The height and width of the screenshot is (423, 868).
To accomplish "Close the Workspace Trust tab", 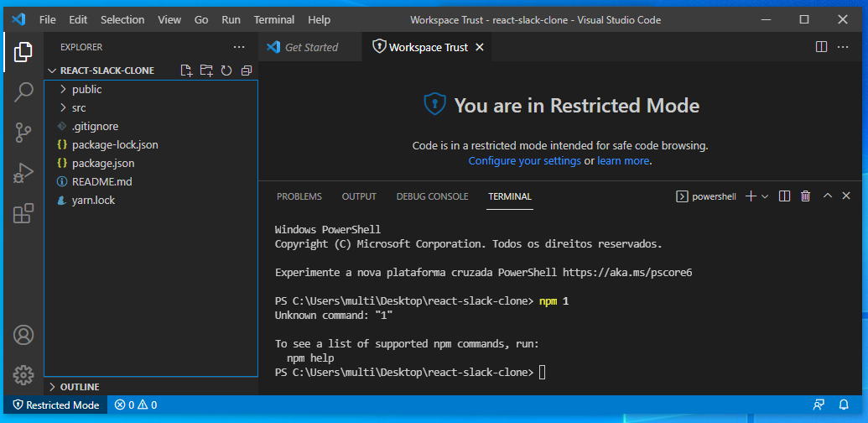I will (480, 48).
